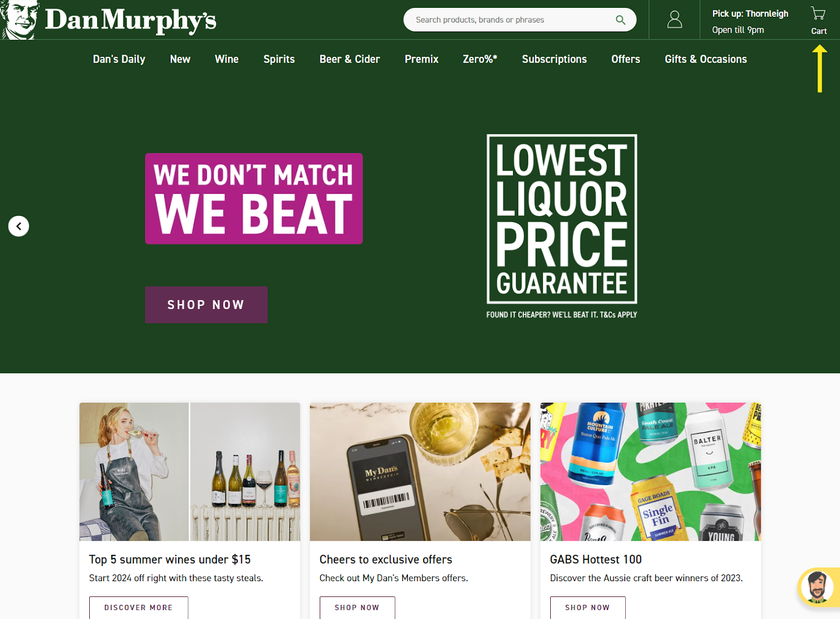Expand Beer & Cider menu
This screenshot has height=619, width=840.
click(350, 59)
